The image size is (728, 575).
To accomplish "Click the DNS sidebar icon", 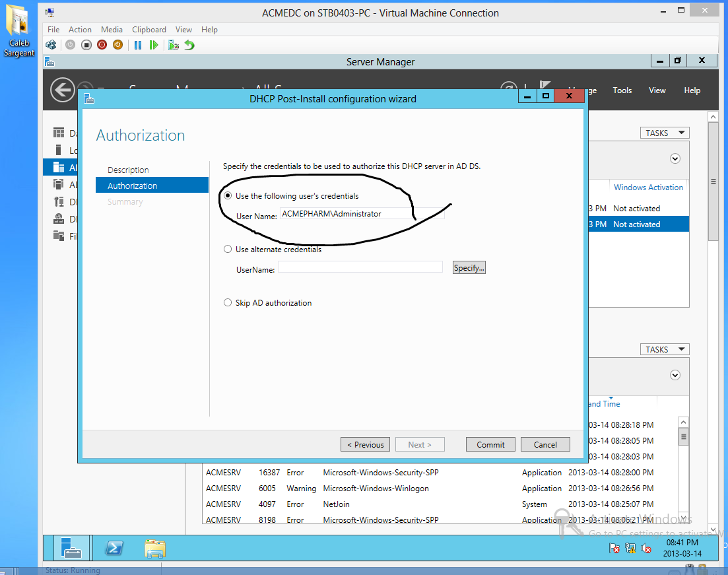I will [x=59, y=219].
